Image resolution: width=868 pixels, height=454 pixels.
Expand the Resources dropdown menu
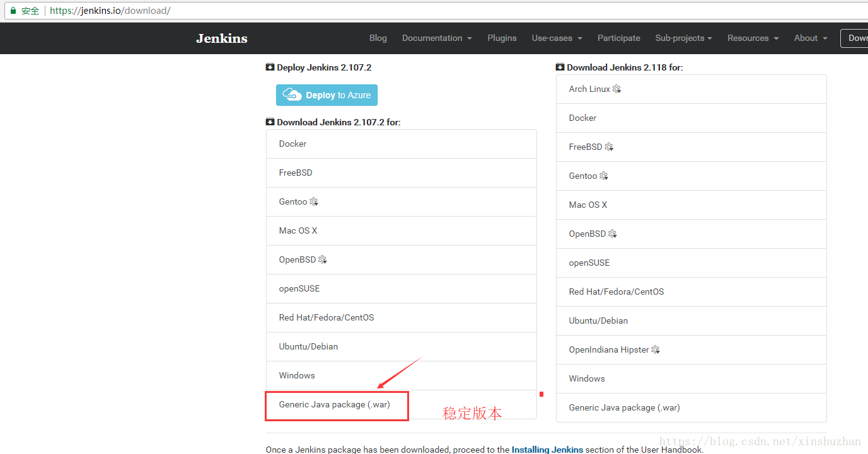coord(753,38)
